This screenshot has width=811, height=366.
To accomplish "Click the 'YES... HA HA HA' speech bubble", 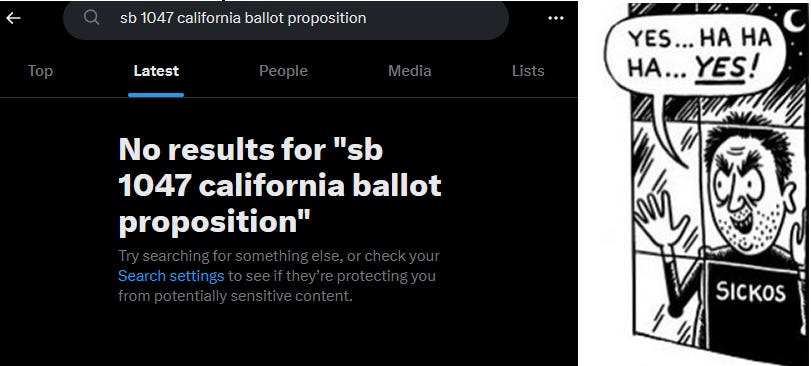I will click(x=696, y=54).
